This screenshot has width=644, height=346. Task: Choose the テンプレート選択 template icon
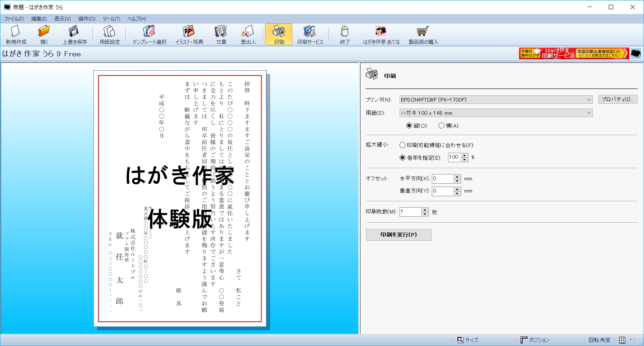(149, 31)
